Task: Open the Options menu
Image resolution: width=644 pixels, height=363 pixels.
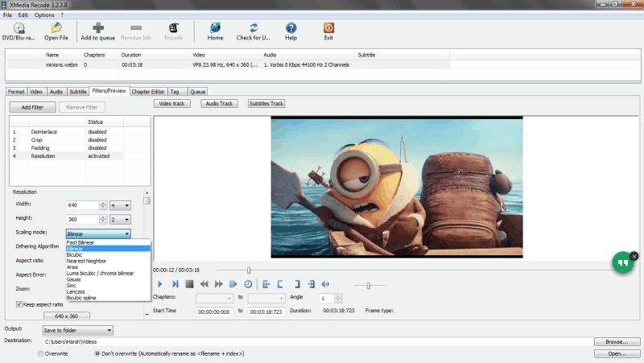Action: coord(44,14)
